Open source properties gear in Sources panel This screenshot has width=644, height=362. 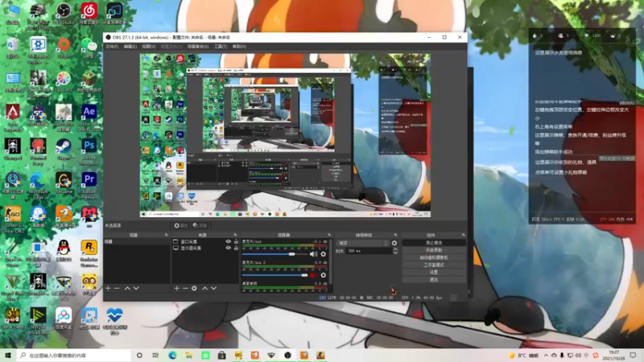coord(194,289)
